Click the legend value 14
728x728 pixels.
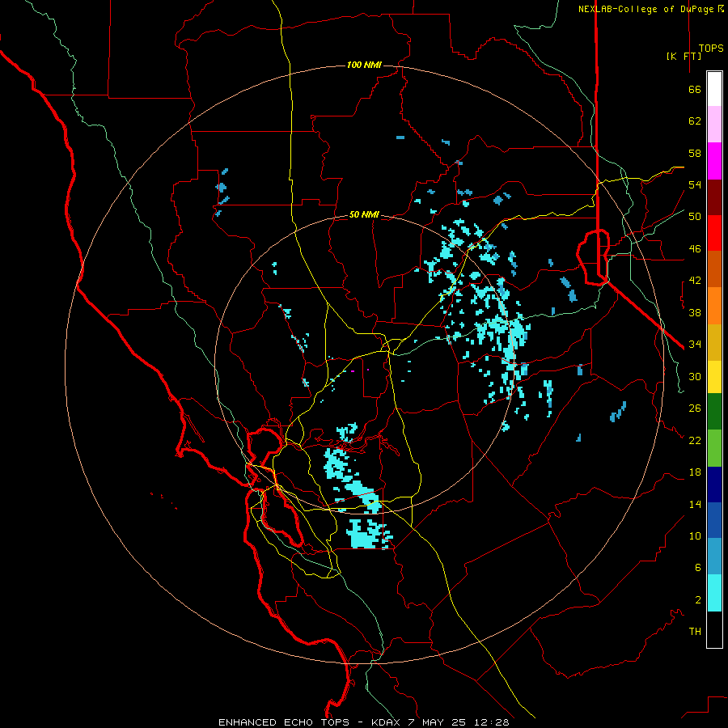pyautogui.click(x=695, y=504)
